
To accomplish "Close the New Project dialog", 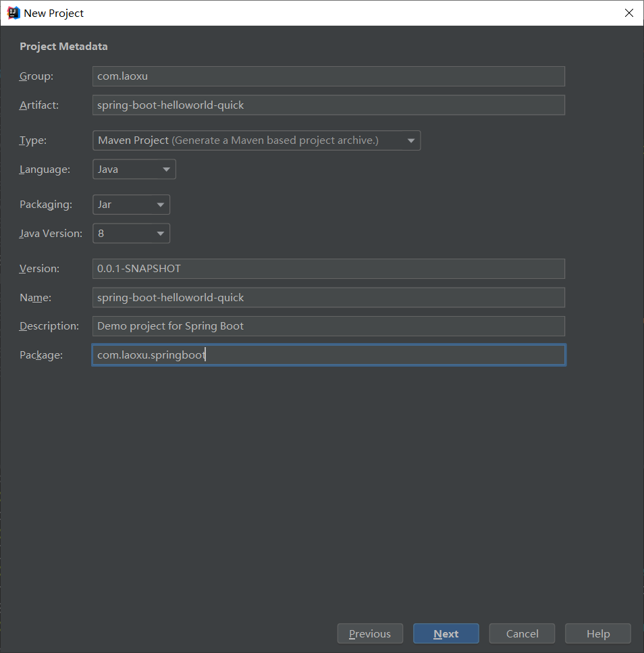I will click(629, 13).
